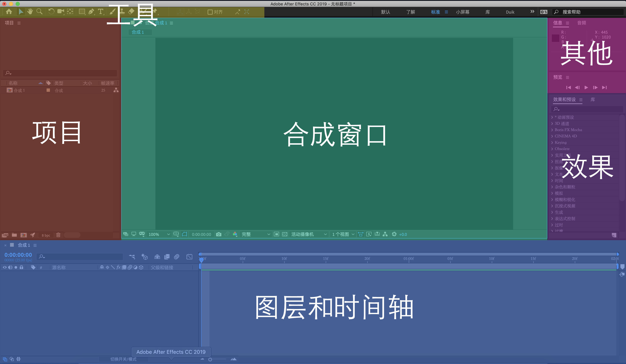This screenshot has width=626, height=364.
Task: Enable the 对齐 snapping checkbox
Action: pos(210,12)
